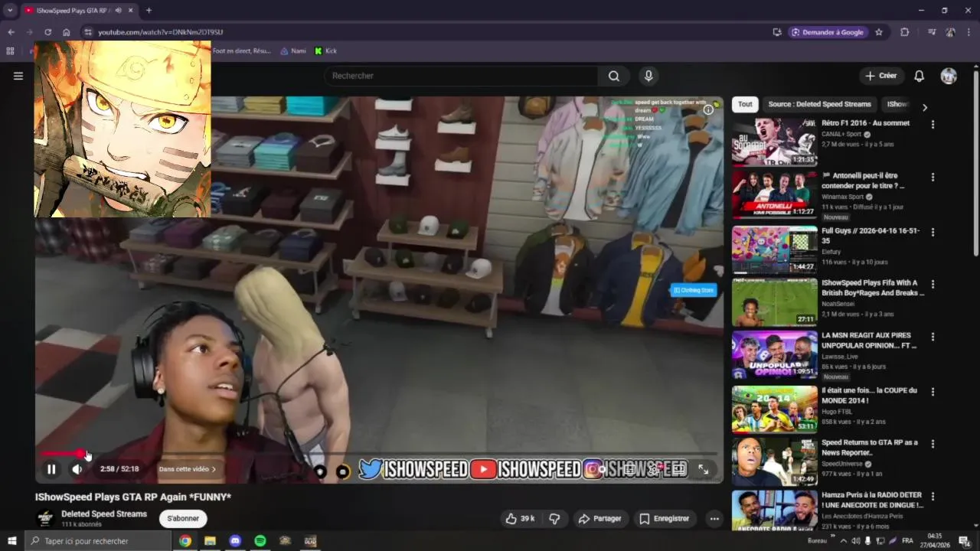The image size is (980, 551).
Task: Open more actions ellipsis below video
Action: [x=714, y=519]
